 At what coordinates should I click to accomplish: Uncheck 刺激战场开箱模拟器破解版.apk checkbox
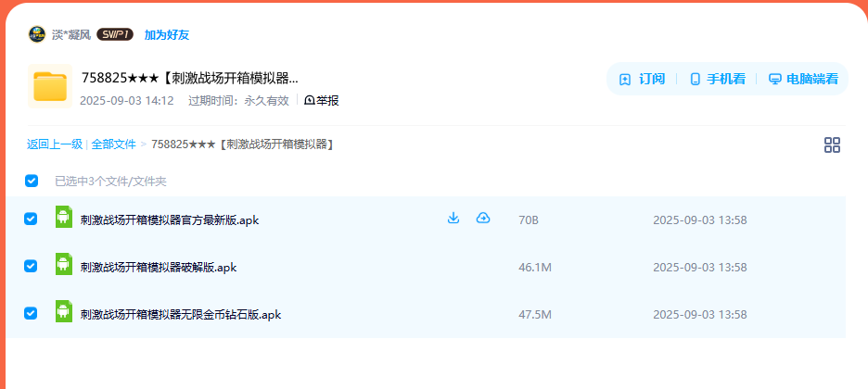pyautogui.click(x=31, y=267)
